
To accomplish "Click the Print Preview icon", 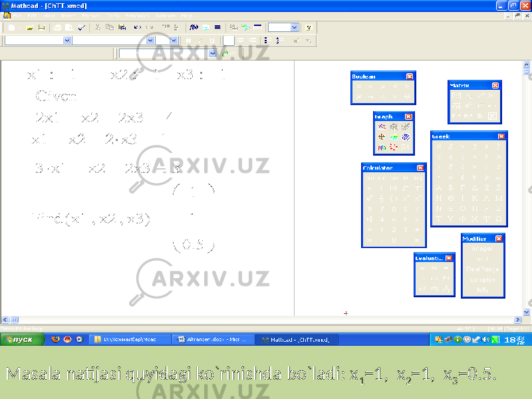I will click(x=69, y=27).
